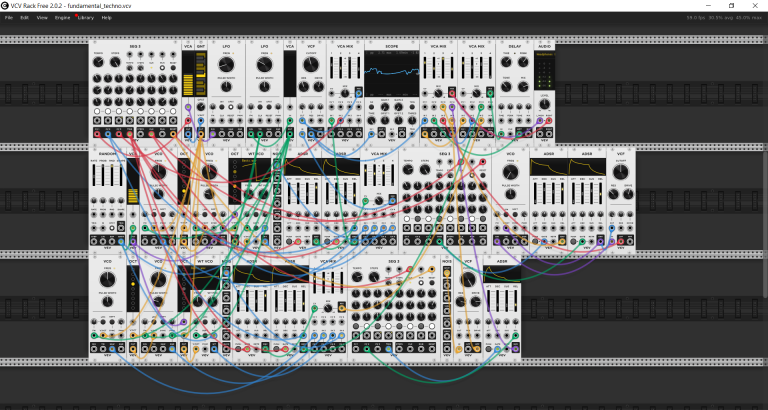The width and height of the screenshot is (768, 410).
Task: Click the FREQ knob on the bottom-left VCO
Action: 107,279
